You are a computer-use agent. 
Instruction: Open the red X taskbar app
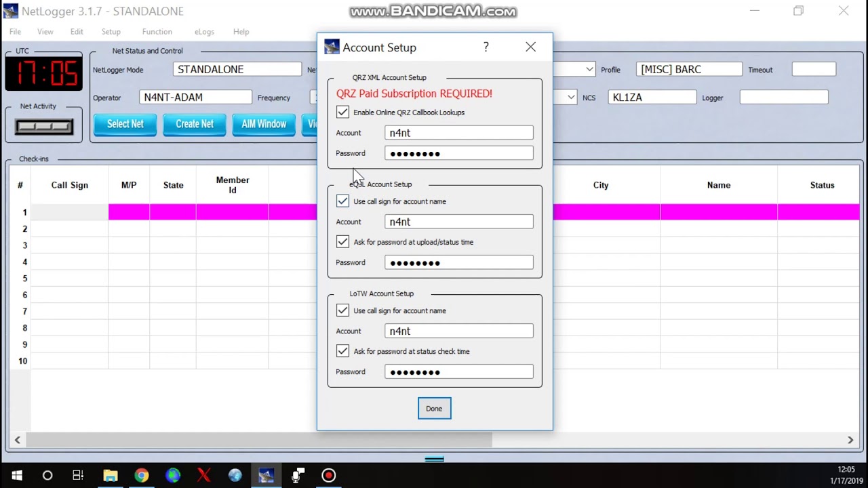click(203, 476)
